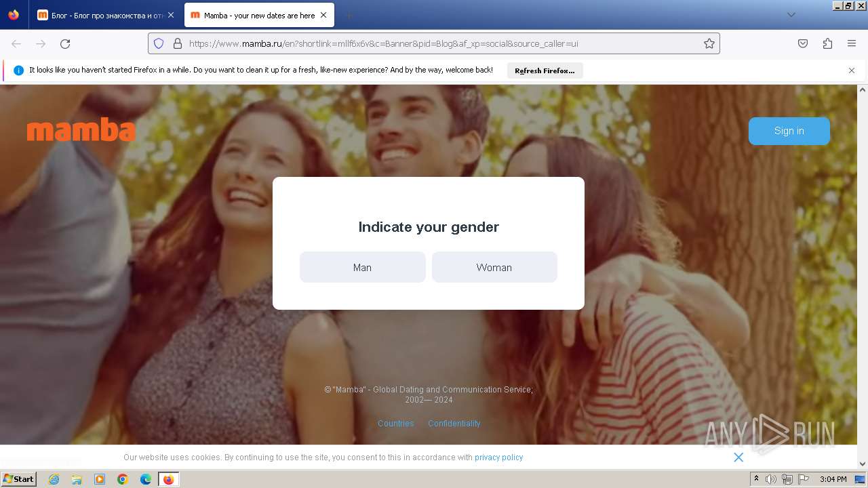Go forward to next page

click(41, 43)
